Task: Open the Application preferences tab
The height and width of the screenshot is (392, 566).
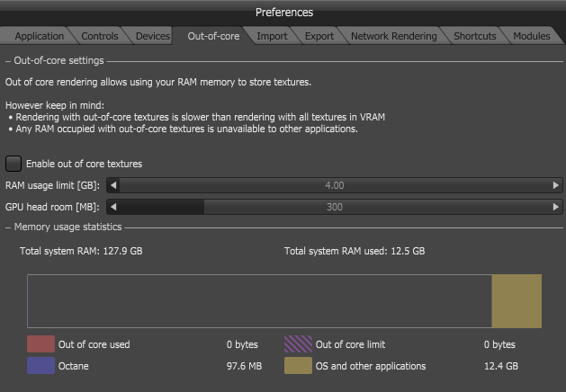Action: click(x=39, y=36)
